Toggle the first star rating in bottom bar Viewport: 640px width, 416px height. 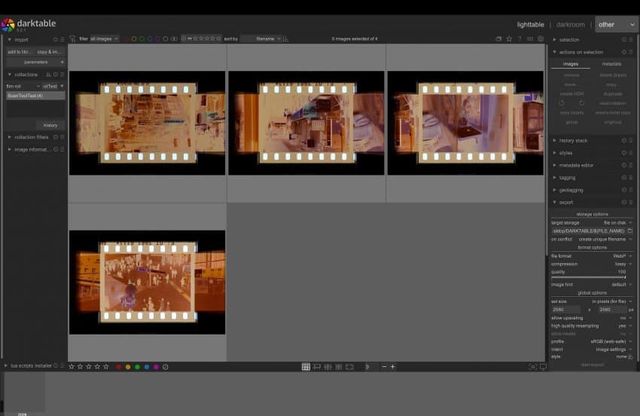pyautogui.click(x=72, y=367)
